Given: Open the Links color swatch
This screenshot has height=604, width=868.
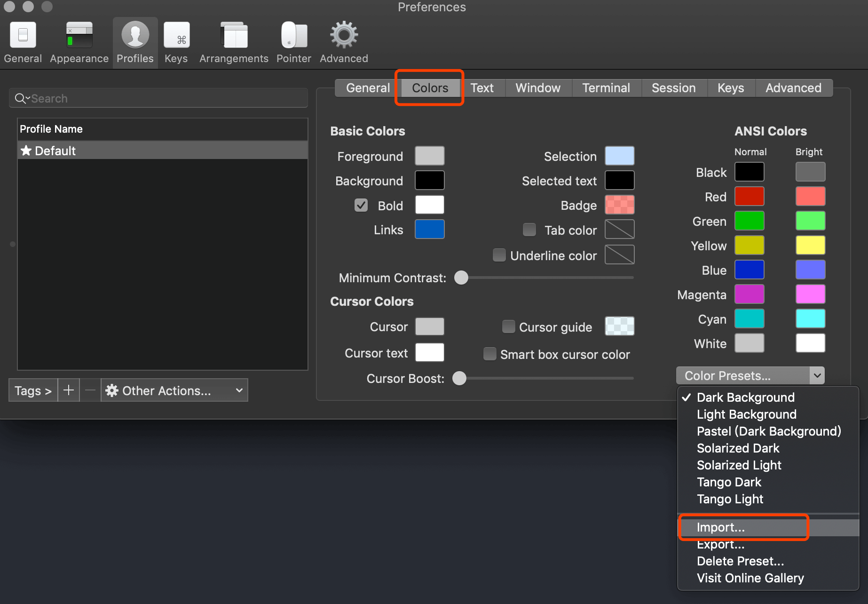Looking at the screenshot, I should 430,229.
